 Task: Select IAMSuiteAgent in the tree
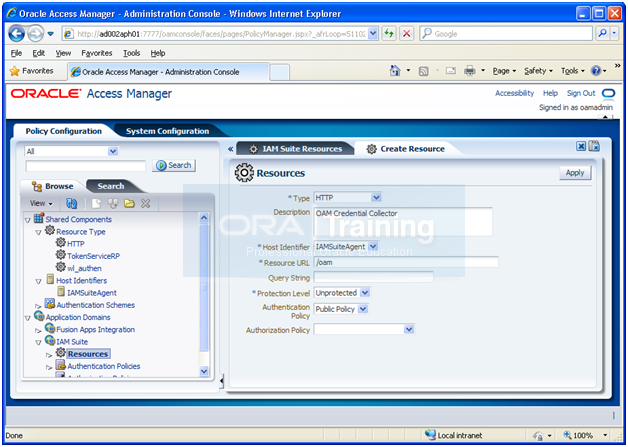[92, 293]
